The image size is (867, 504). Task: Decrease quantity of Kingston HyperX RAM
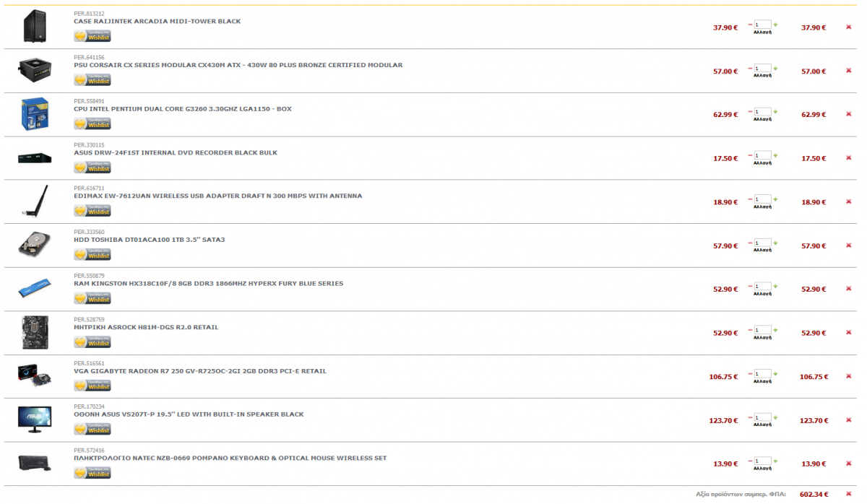pyautogui.click(x=750, y=286)
